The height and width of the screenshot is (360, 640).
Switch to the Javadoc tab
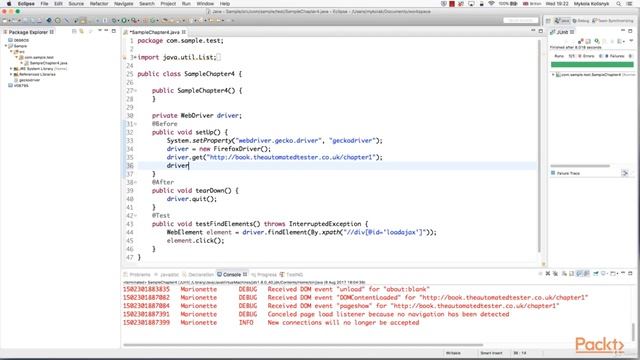(x=167, y=275)
